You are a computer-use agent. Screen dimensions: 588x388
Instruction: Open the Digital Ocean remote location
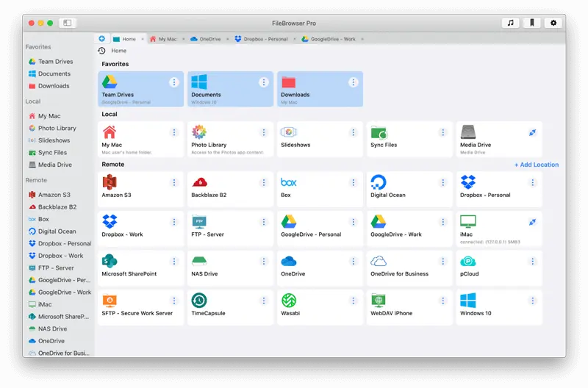click(x=409, y=190)
